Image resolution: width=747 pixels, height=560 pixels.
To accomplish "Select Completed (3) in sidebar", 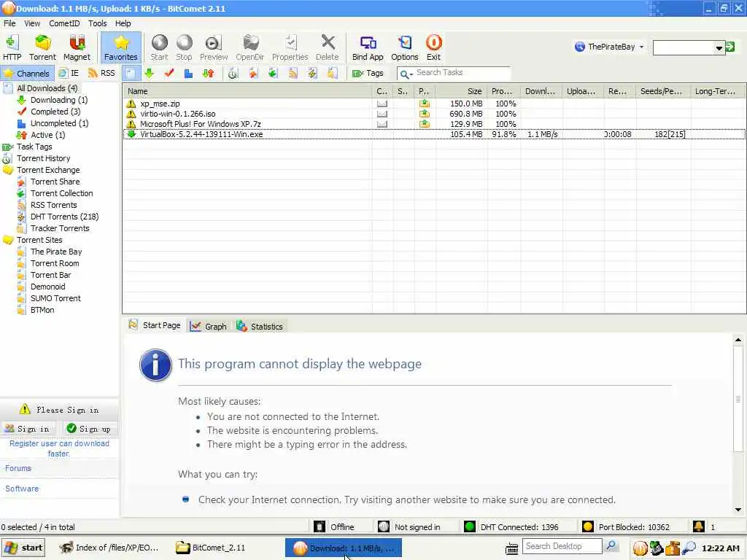I will pos(55,112).
